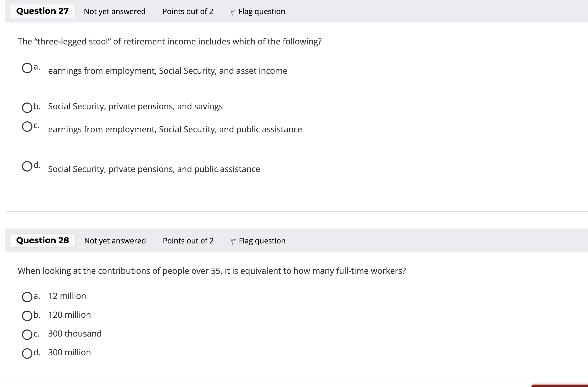
Task: Choose option b: Social Security, pensions, savings
Action: point(27,107)
